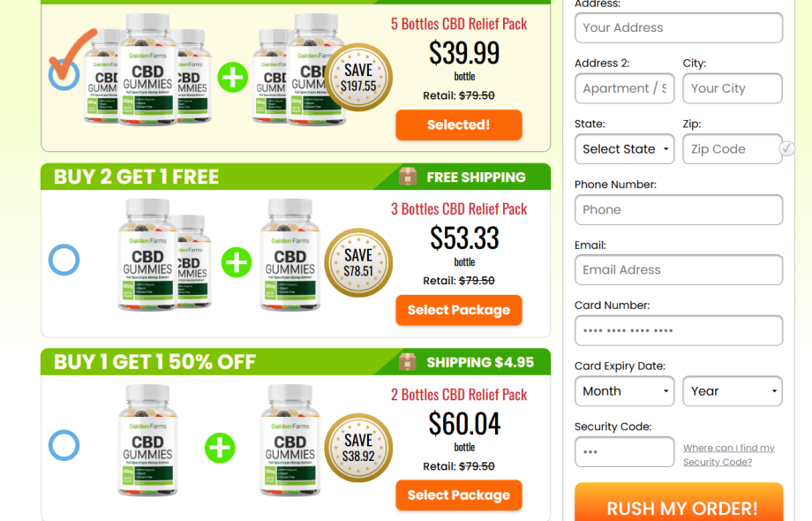This screenshot has height=521, width=812.
Task: Click the green plus icon in 3 Bottles pack
Action: [x=237, y=262]
